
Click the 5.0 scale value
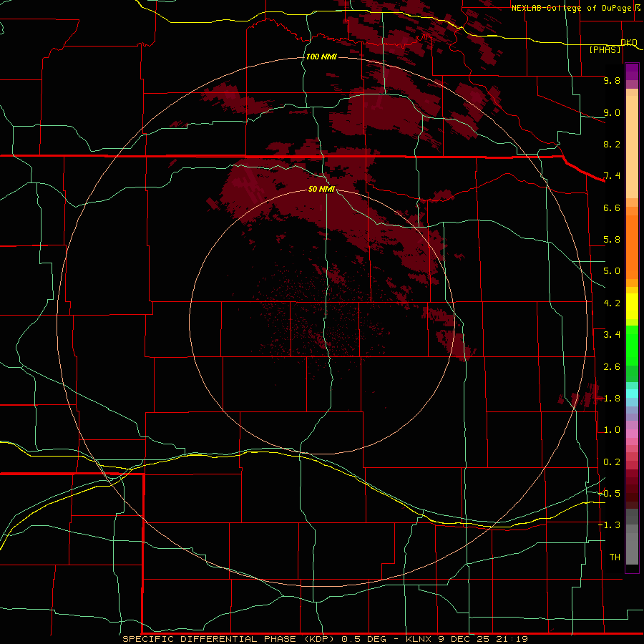click(612, 271)
